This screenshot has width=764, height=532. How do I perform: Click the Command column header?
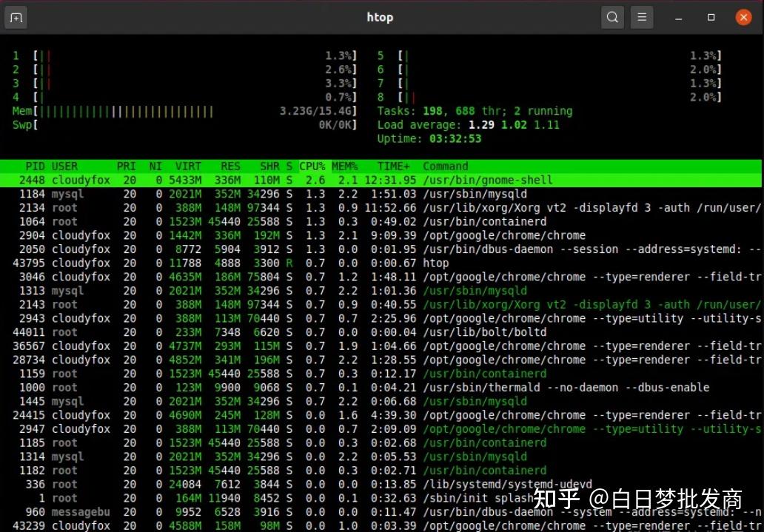446,166
